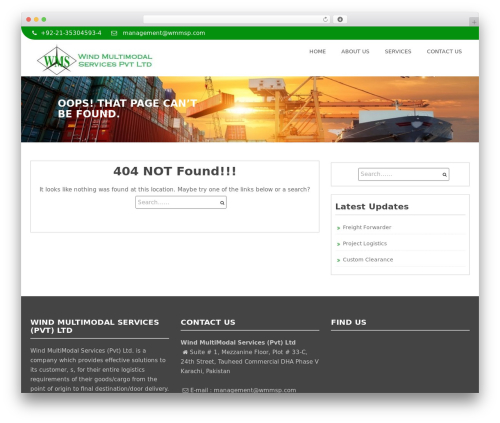500x423 pixels.
Task: Click the magnifier icon in the sidebar search box
Action: [x=444, y=175]
